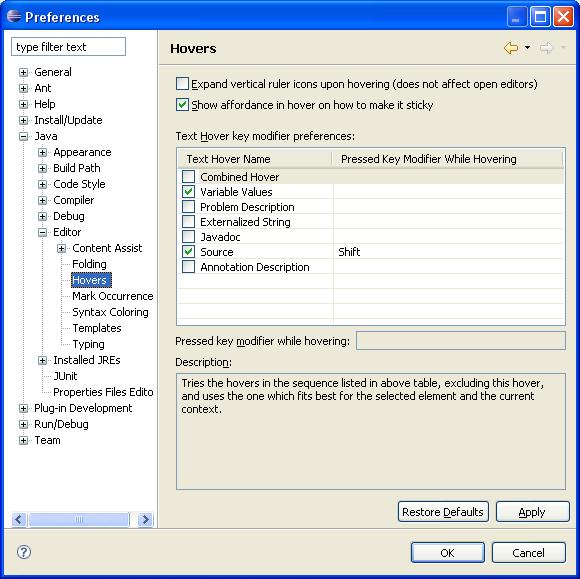The width and height of the screenshot is (580, 579).
Task: Select the Editor tree item label
Action: click(x=67, y=232)
